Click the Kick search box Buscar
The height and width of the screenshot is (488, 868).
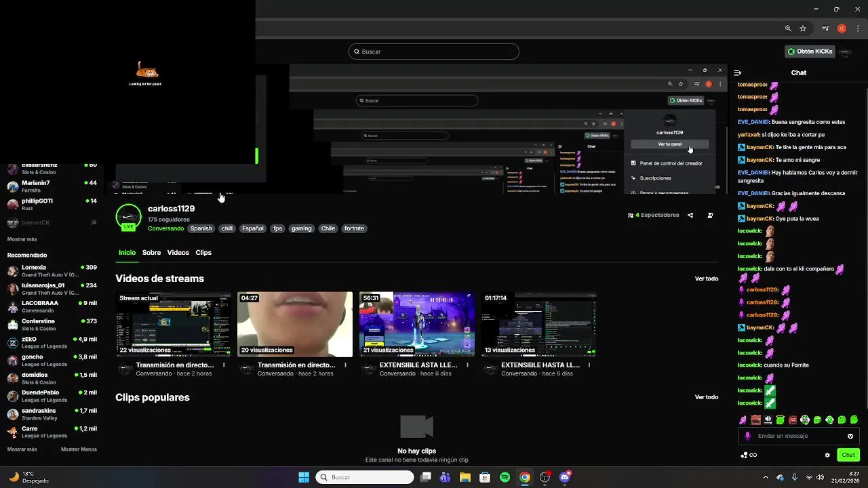tap(434, 52)
